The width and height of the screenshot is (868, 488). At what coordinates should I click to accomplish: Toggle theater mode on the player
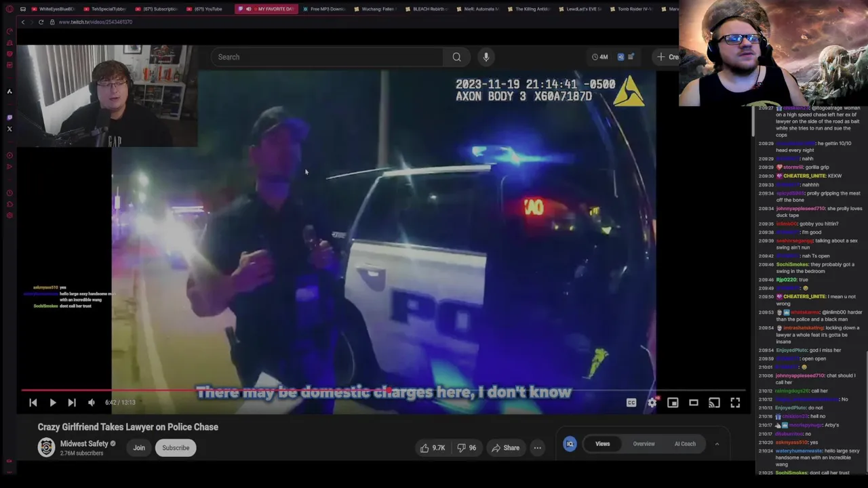[694, 403]
